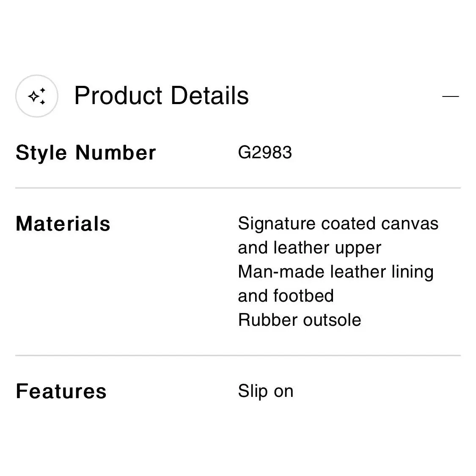The image size is (476, 476).
Task: Click the sparkle stars icon beside Product Details
Action: point(37,96)
